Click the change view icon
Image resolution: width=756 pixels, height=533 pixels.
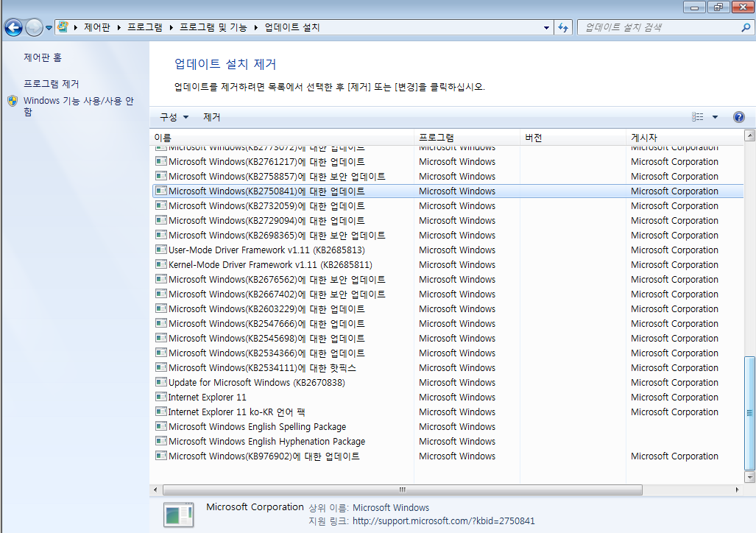[x=697, y=117]
